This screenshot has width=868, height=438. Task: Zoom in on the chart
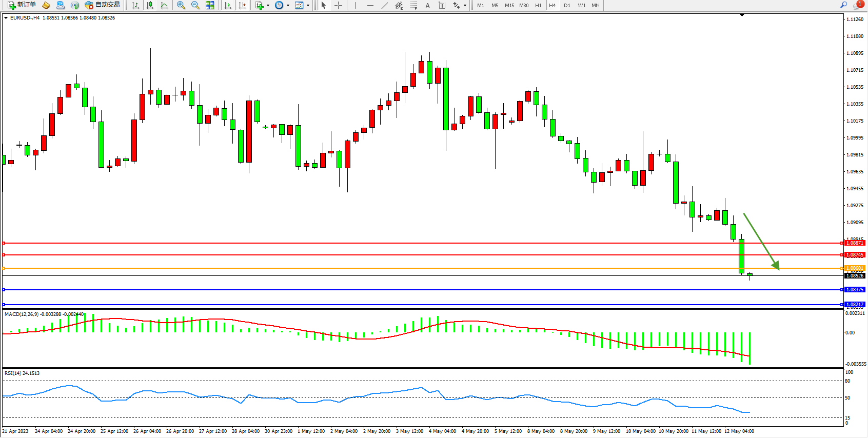[181, 5]
